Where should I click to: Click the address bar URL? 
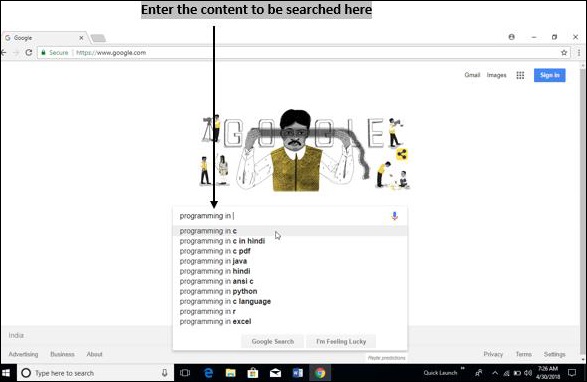[x=111, y=53]
